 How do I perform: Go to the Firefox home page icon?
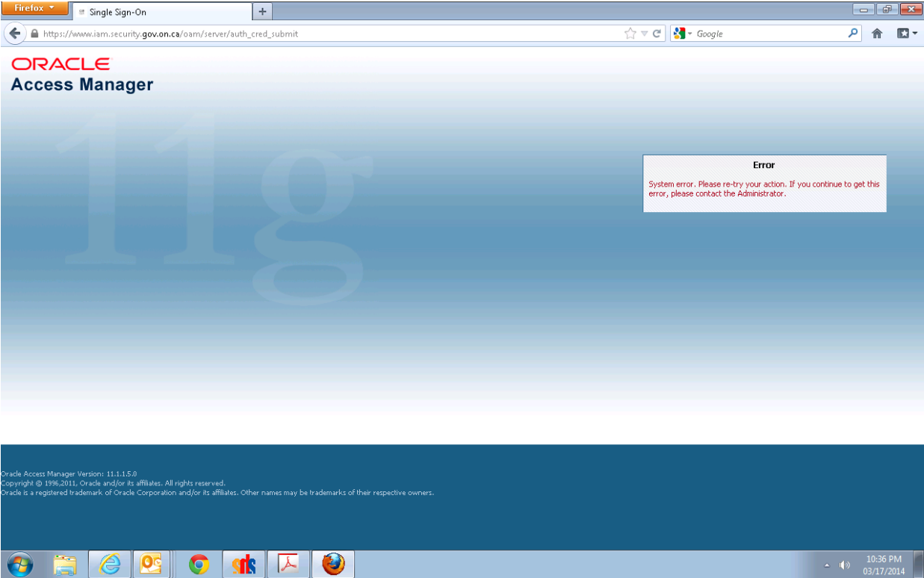pyautogui.click(x=878, y=34)
